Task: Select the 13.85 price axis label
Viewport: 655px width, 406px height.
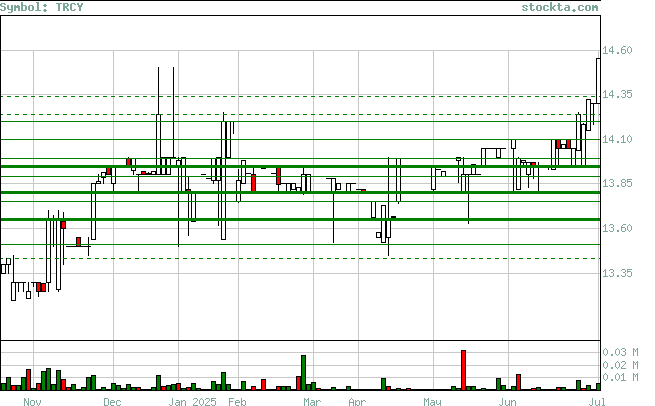Action: click(617, 183)
